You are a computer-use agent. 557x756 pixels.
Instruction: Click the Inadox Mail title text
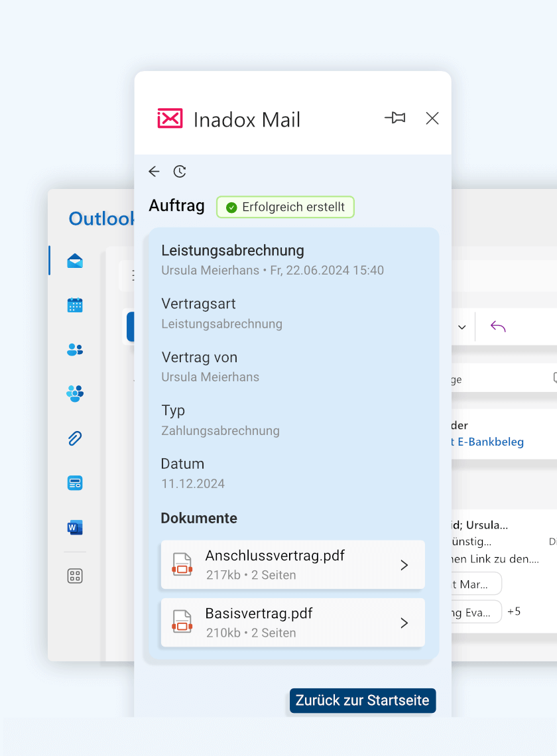247,119
